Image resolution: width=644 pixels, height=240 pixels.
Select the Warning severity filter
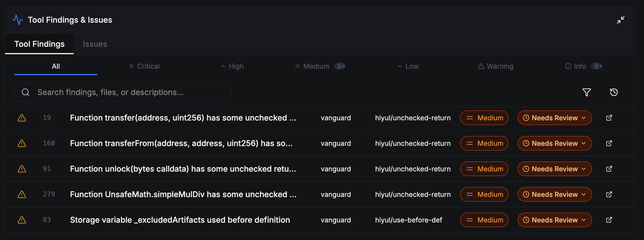pos(495,66)
